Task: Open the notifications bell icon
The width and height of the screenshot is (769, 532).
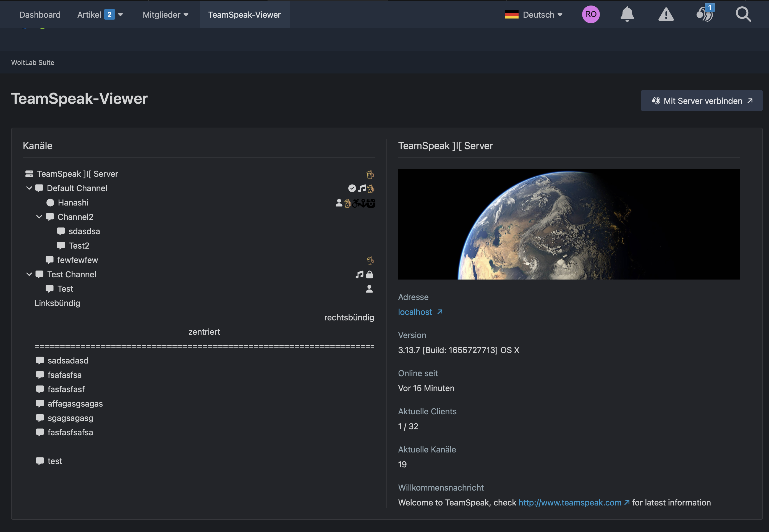Action: 627,14
